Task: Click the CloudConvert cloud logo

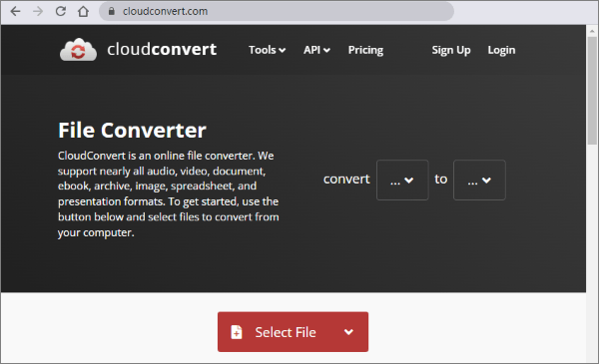Action: pyautogui.click(x=78, y=50)
